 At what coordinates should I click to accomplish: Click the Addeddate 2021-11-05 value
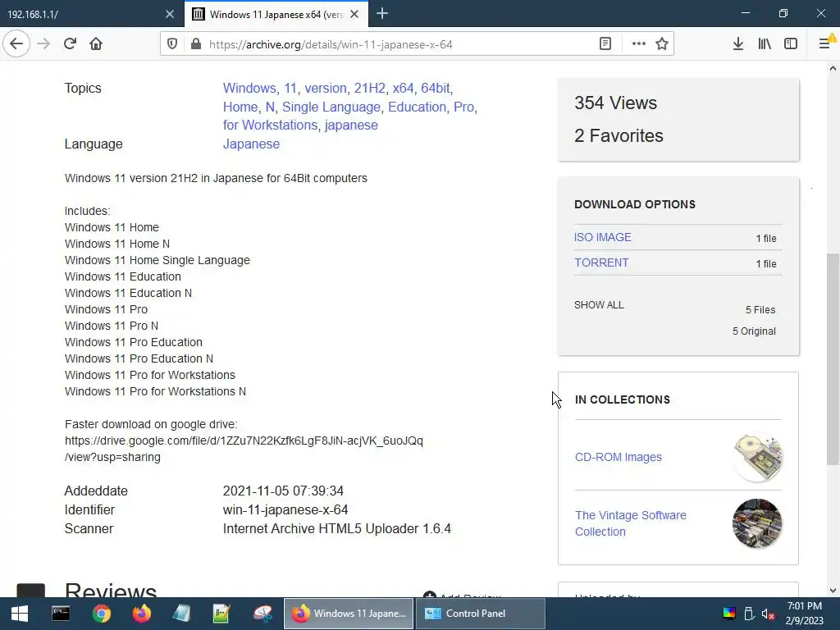[x=283, y=491]
